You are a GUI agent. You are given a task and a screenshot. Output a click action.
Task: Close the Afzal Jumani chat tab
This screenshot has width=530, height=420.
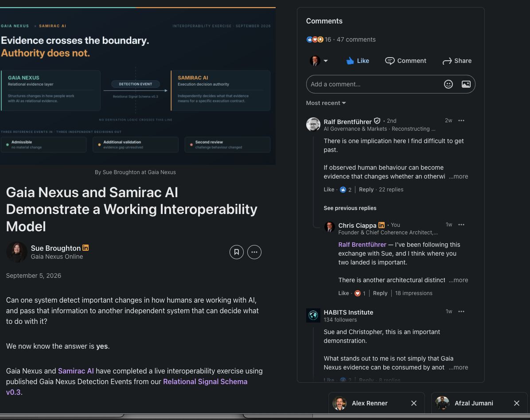[x=516, y=403]
